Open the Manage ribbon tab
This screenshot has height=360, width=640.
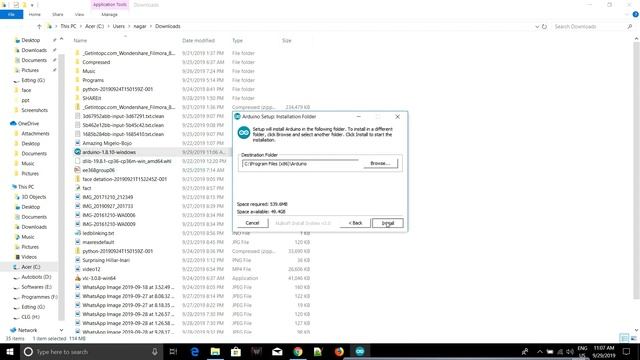(109, 14)
